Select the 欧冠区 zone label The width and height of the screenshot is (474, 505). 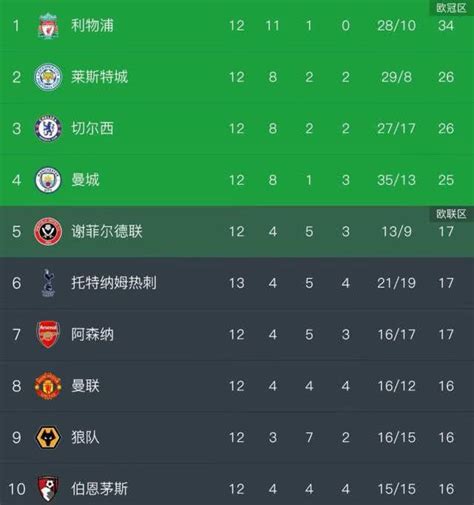[x=451, y=8]
